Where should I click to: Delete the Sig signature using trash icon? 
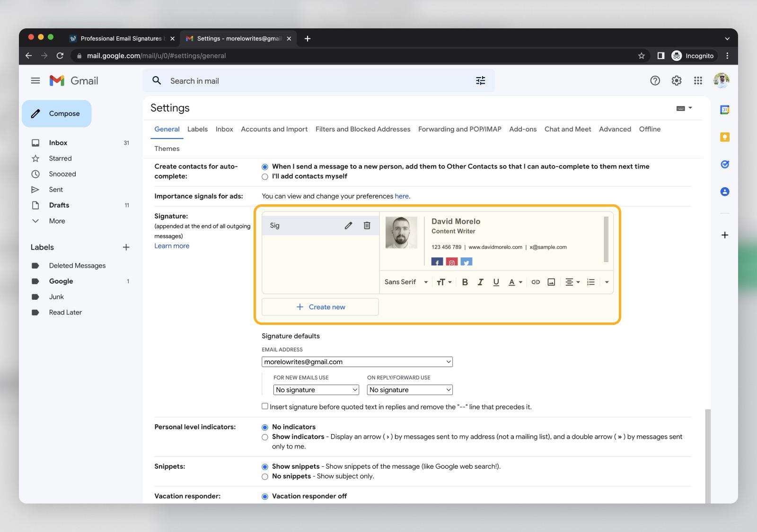point(367,226)
